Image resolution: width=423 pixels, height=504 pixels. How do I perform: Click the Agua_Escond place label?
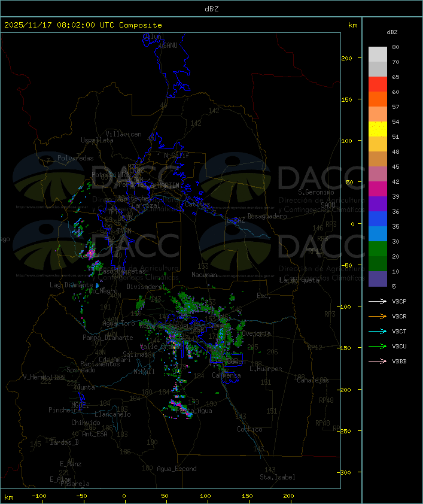pyautogui.click(x=176, y=469)
